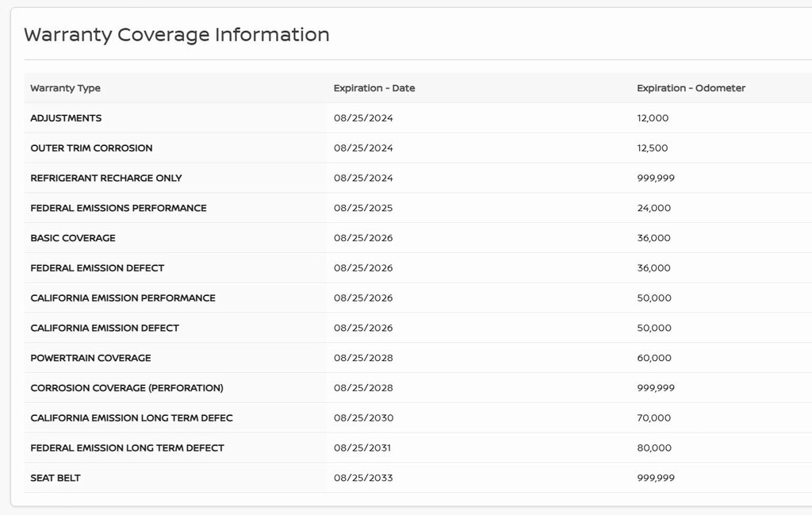Select the SEAT BELT warranty row label
Image resolution: width=812 pixels, height=515 pixels.
(55, 478)
